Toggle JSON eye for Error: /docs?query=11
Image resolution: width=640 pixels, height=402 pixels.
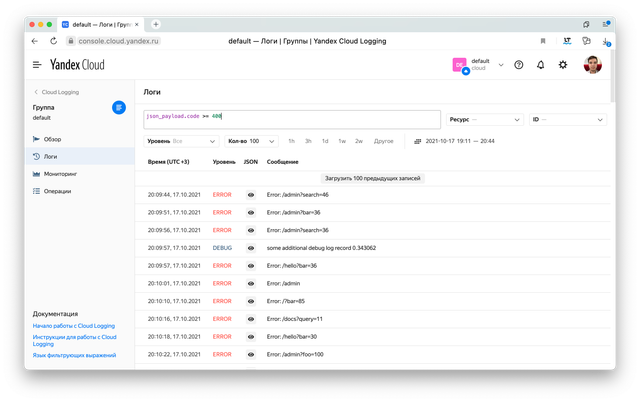(251, 318)
